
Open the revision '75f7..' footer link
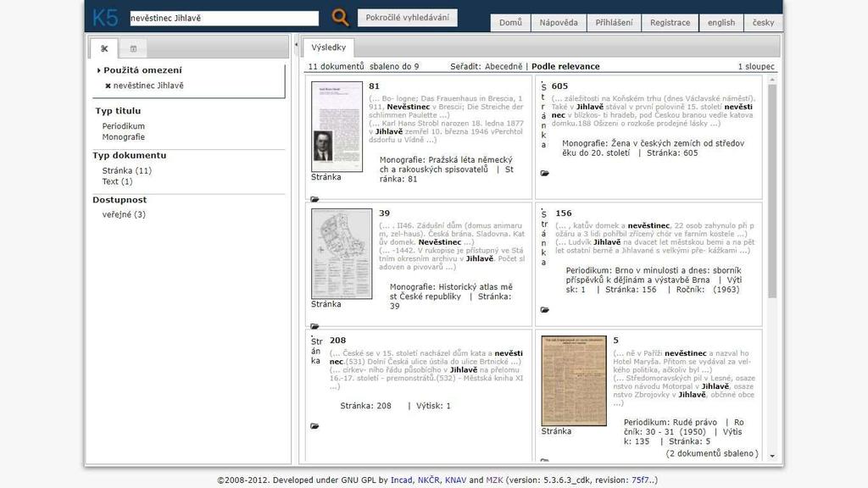pyautogui.click(x=643, y=480)
